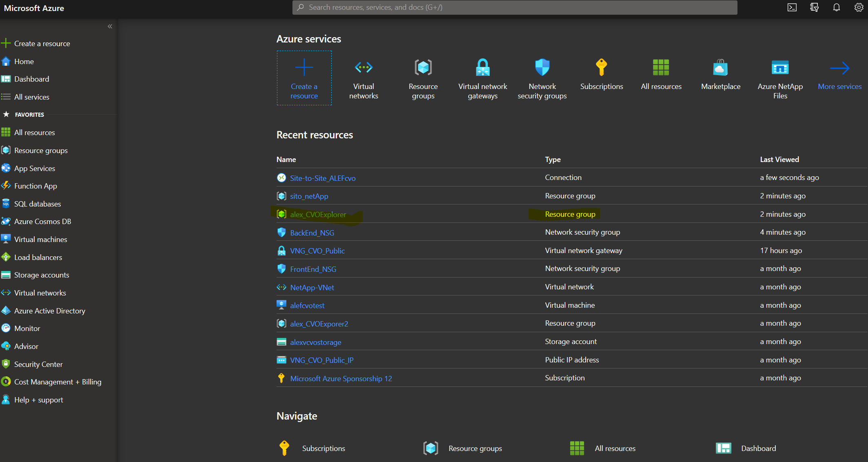The image size is (868, 462).
Task: Open VNG_CVO_Public_IP address
Action: 321,360
